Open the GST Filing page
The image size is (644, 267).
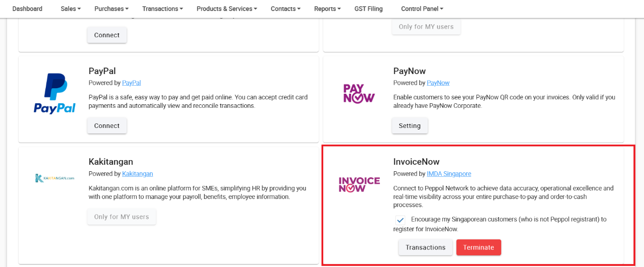tap(369, 9)
